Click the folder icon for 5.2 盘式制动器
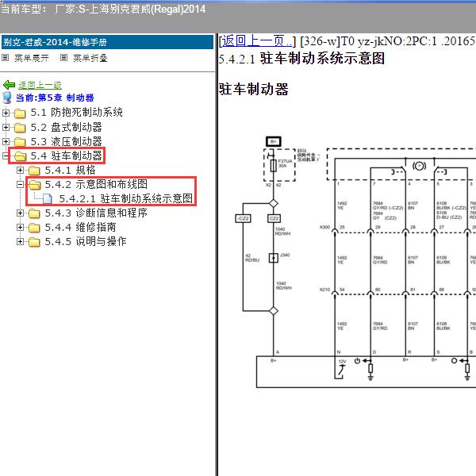The width and height of the screenshot is (476, 476). pyautogui.click(x=20, y=128)
